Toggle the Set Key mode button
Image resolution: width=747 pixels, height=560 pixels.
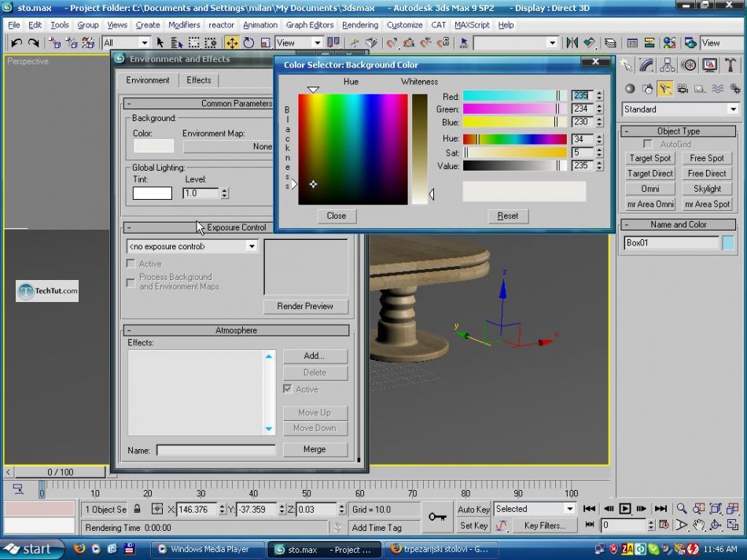pyautogui.click(x=473, y=525)
